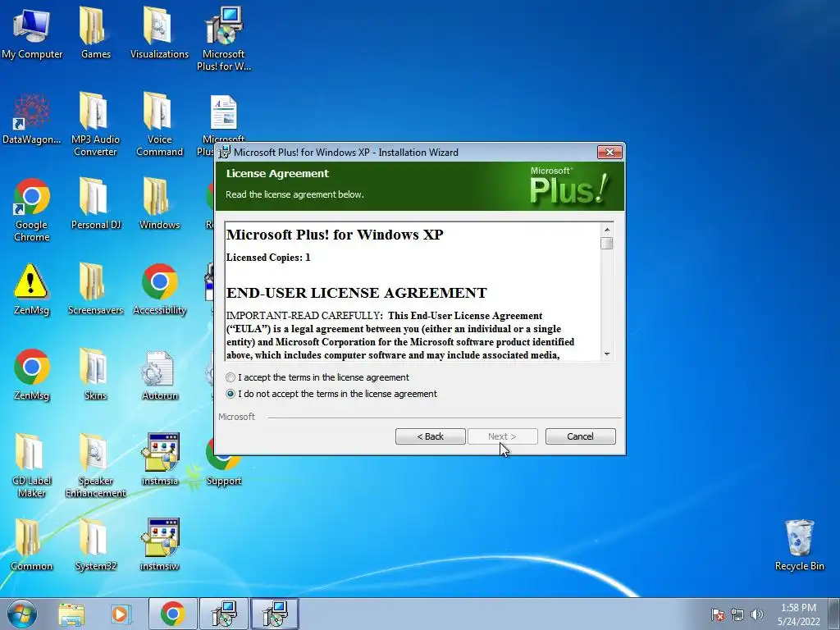The image size is (840, 630).
Task: Open the CD Label Maker folder
Action: tap(32, 466)
